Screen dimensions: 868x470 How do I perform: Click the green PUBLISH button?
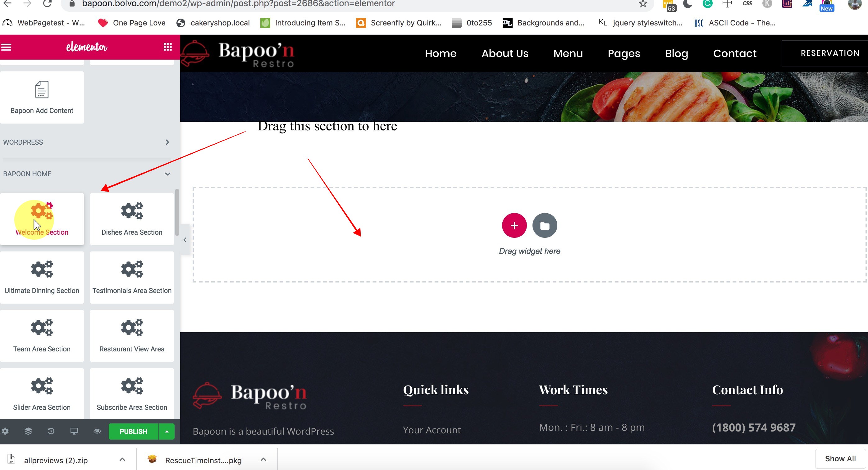[134, 431]
